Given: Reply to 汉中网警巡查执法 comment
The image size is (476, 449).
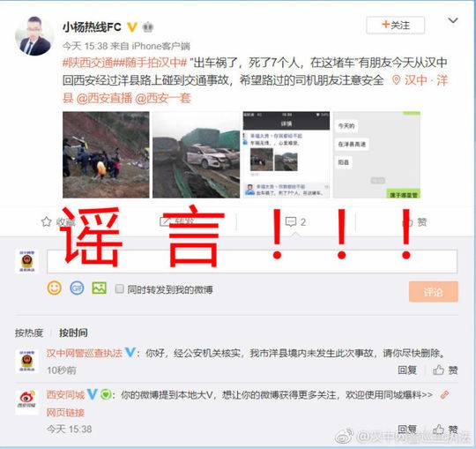Looking at the screenshot, I should (x=407, y=370).
